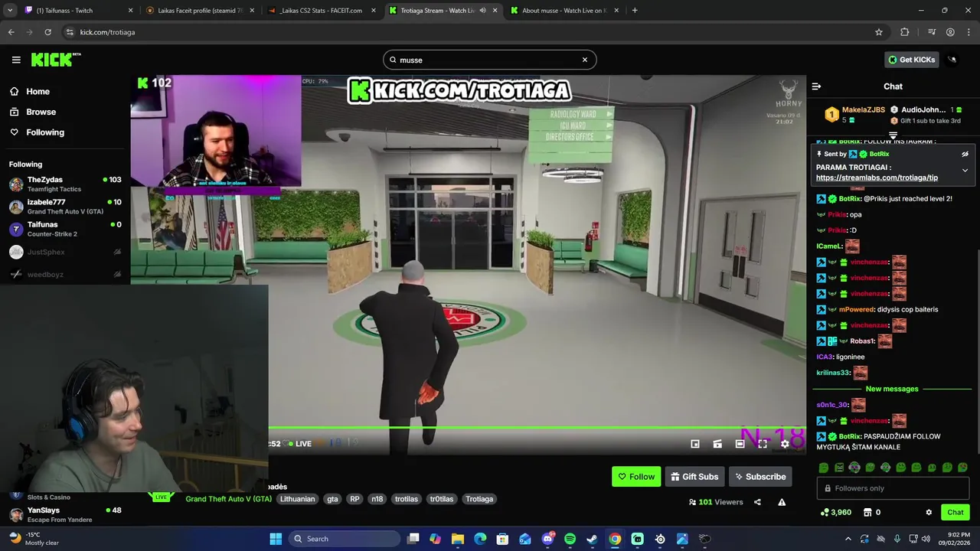Switch to About musse Kick tab
This screenshot has width=980, height=551.
tap(565, 11)
